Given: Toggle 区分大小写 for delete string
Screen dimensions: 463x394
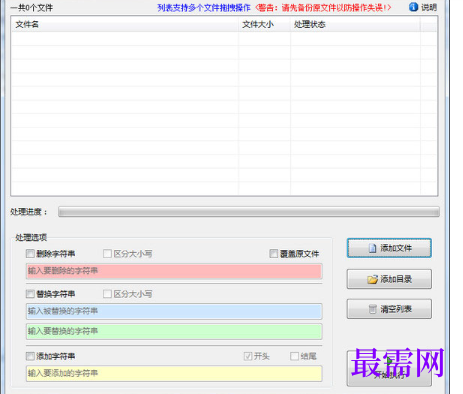Looking at the screenshot, I should [107, 254].
